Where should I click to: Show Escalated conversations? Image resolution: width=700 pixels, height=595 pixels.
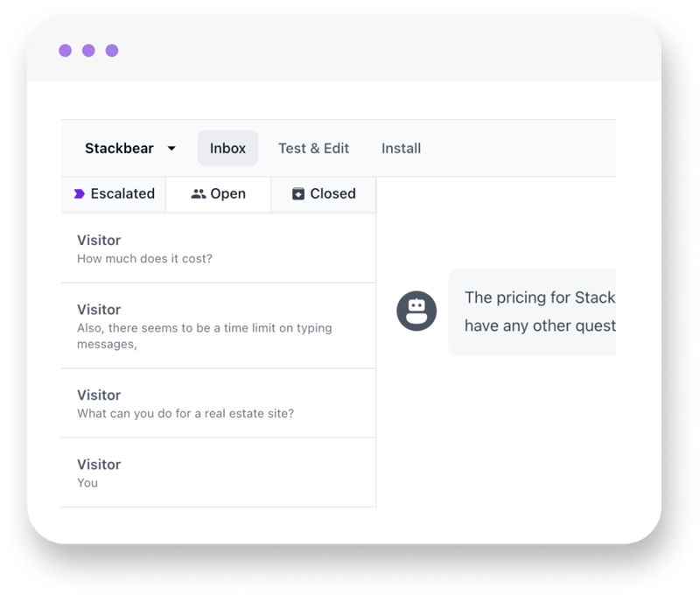point(114,194)
